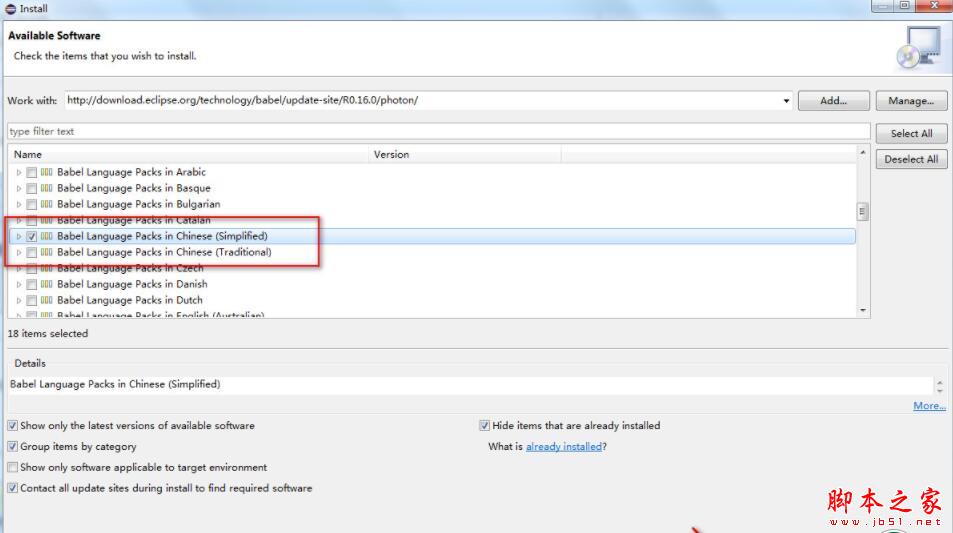This screenshot has height=533, width=953.
Task: Click the Details box scroll down arrow
Action: pyautogui.click(x=940, y=390)
